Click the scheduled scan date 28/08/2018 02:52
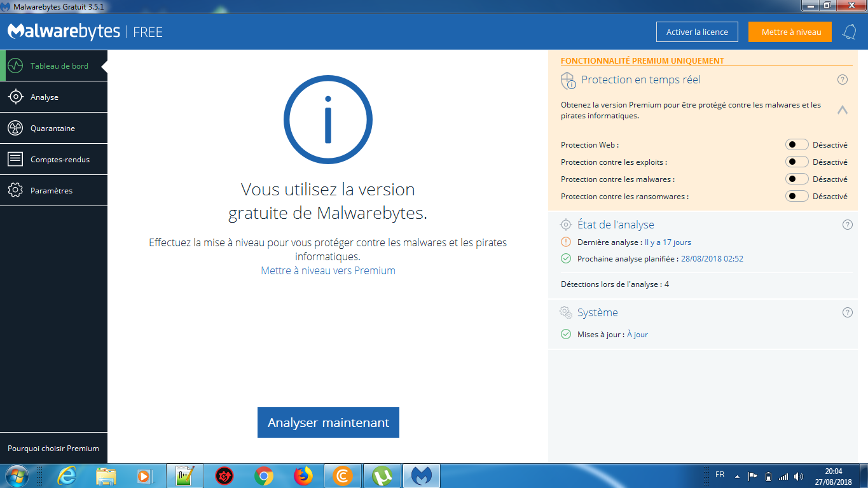This screenshot has width=868, height=488. (x=712, y=258)
